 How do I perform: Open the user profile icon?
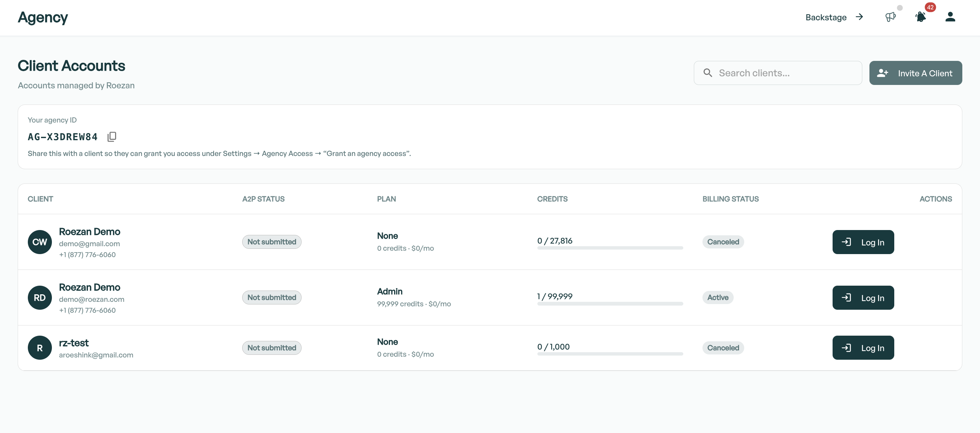coord(950,17)
